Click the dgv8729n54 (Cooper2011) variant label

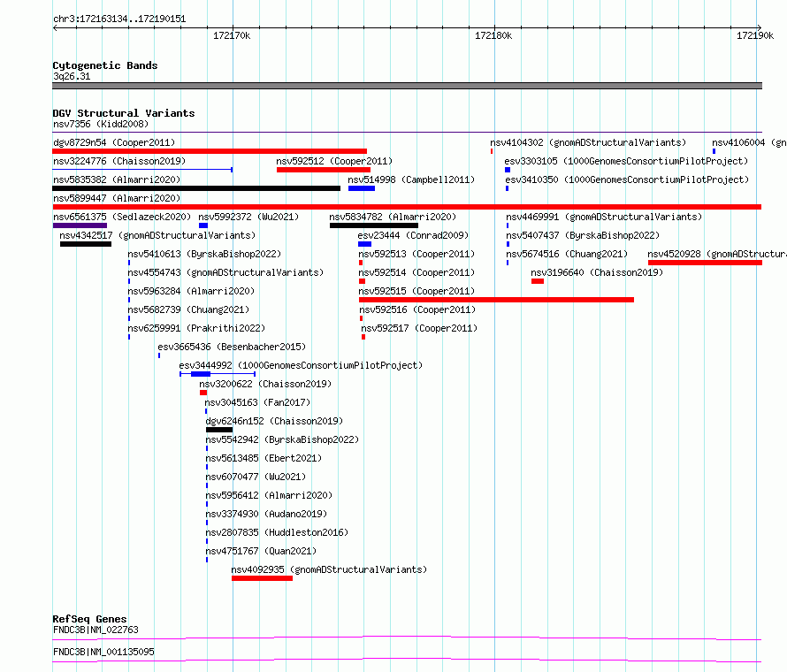114,142
